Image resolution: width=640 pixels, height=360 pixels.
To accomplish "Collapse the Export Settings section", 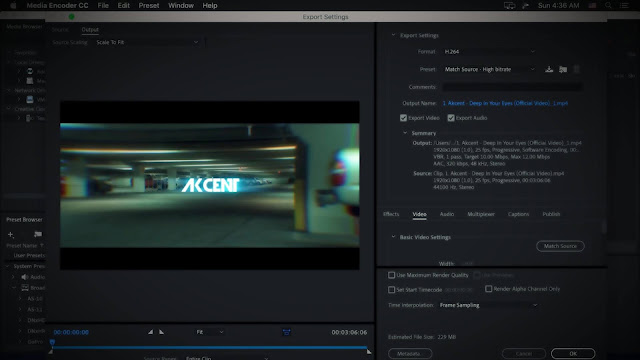I will pos(393,35).
